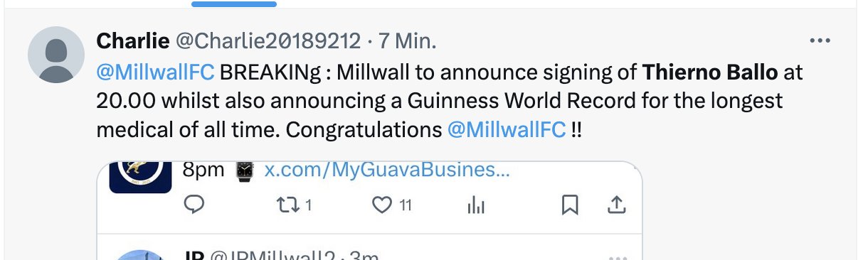Open the first @MillwallFC mention before BREAKINg
The height and width of the screenshot is (260, 868).
tap(155, 72)
